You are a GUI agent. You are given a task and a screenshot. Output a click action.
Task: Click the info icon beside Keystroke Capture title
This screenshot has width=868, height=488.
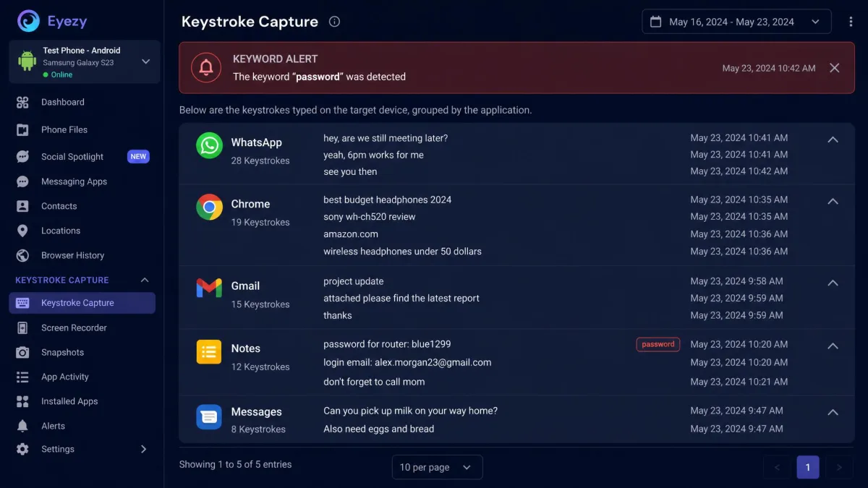point(334,22)
